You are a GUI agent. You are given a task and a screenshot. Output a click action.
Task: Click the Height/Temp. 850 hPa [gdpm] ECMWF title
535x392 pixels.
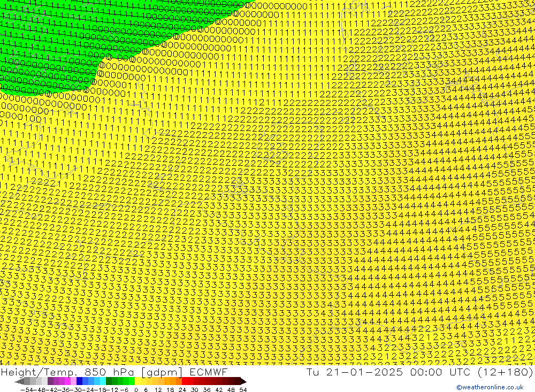click(114, 372)
